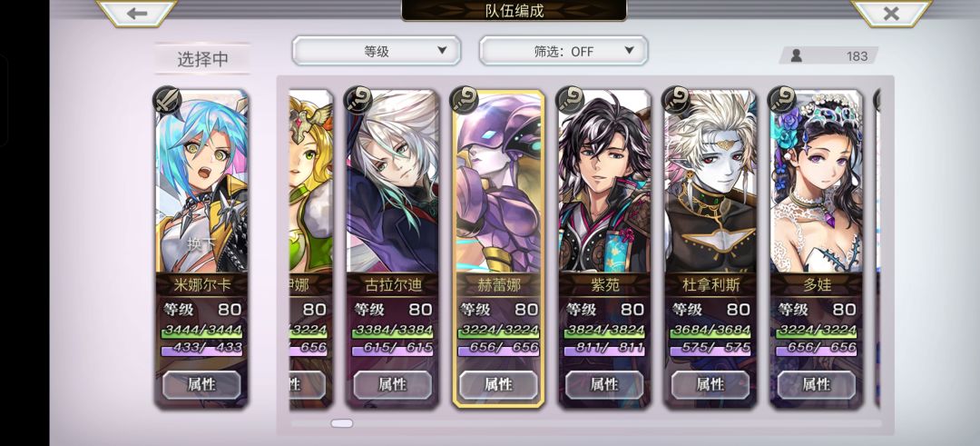The image size is (980, 446).
Task: Open the 筛选: OFF filter dropdown
Action: coord(563,51)
